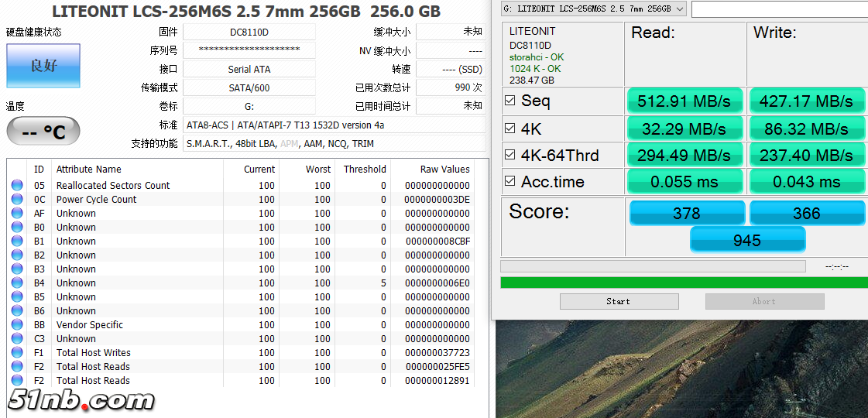Image resolution: width=868 pixels, height=418 pixels.
Task: Click status orb of attribute C3 row
Action: click(x=17, y=339)
